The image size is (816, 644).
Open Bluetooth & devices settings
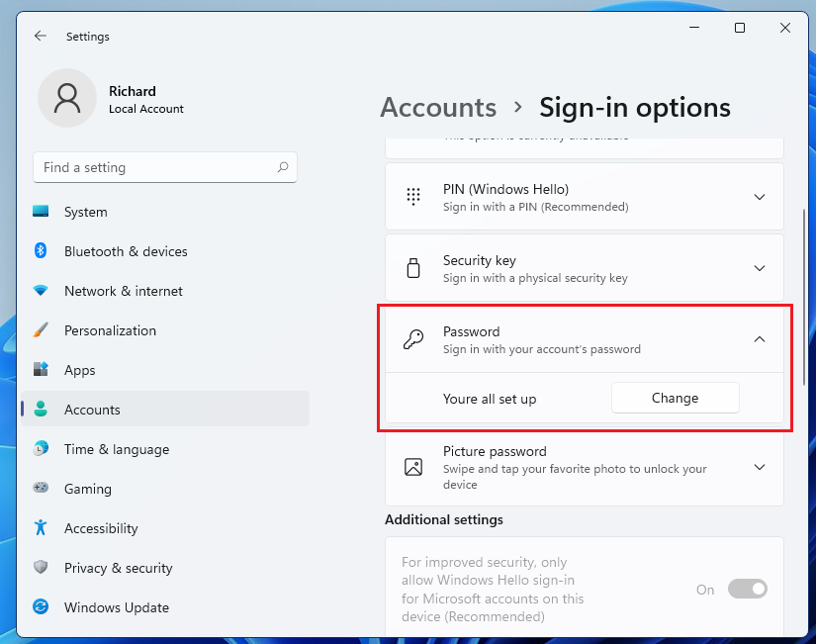point(126,251)
